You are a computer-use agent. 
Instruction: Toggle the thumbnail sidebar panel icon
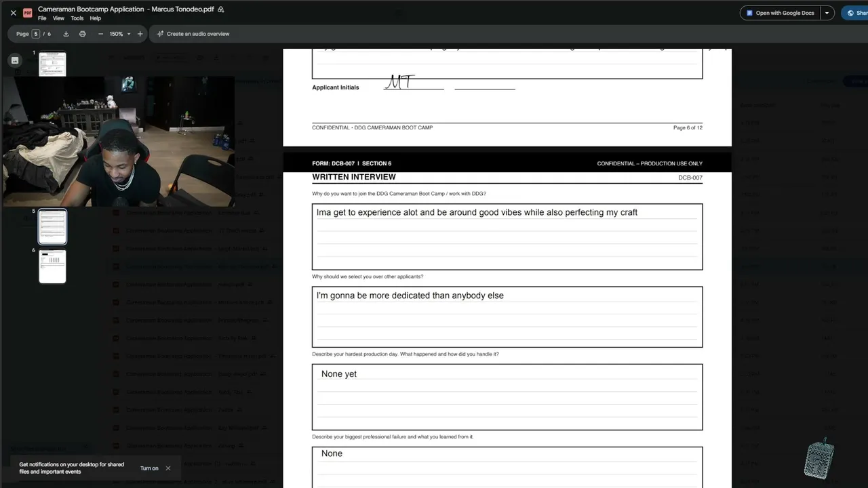pyautogui.click(x=15, y=60)
